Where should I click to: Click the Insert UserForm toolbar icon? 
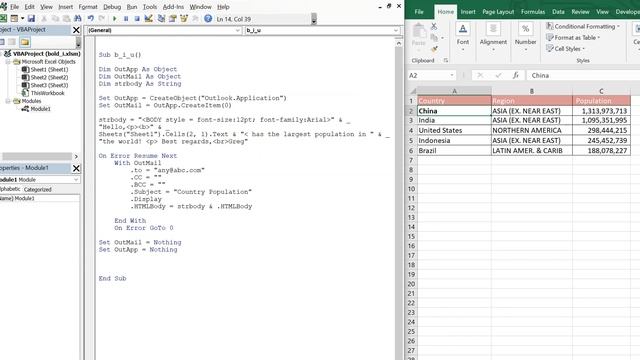(x=14, y=19)
